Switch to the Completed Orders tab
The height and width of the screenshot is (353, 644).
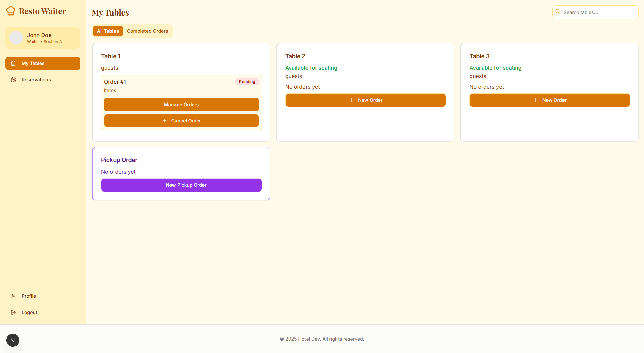coord(148,31)
